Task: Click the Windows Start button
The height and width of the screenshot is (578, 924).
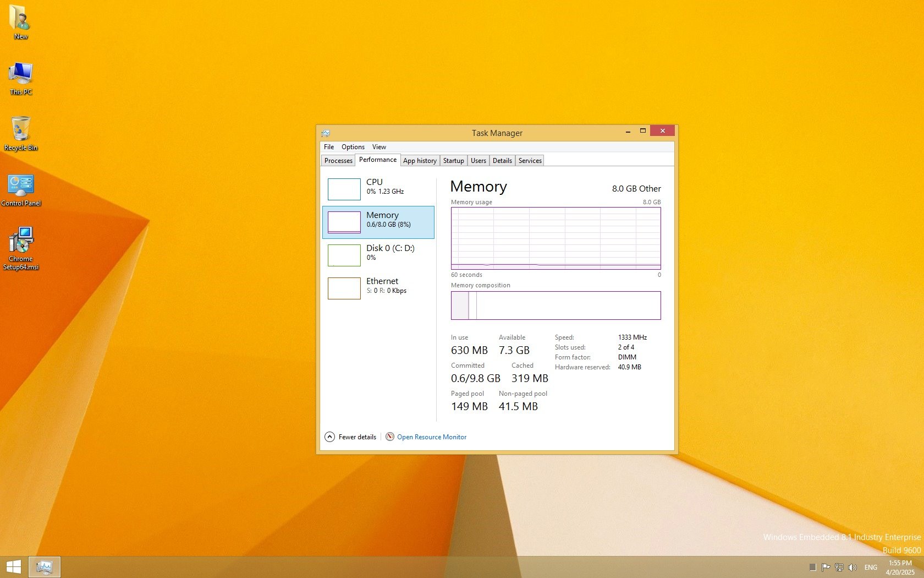Action: tap(14, 567)
